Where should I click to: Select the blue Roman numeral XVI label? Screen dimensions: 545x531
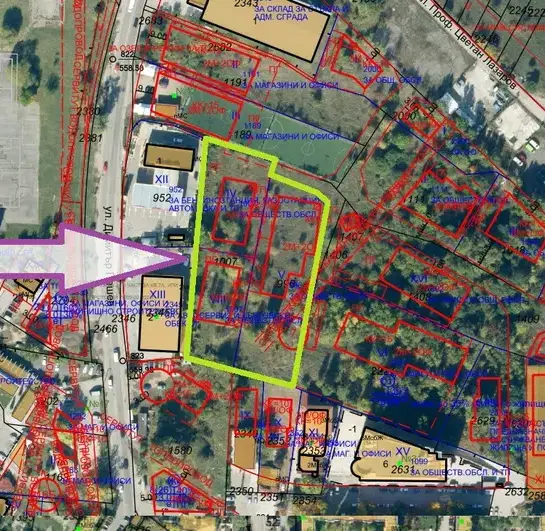[418, 279]
